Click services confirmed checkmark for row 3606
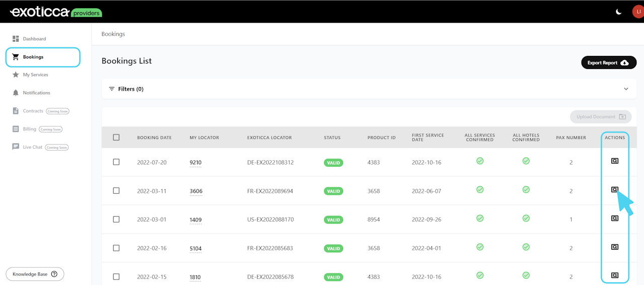This screenshot has height=285, width=644. (480, 190)
